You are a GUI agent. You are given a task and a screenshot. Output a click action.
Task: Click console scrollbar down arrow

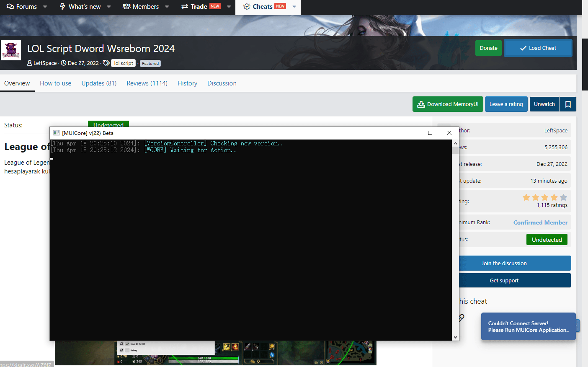[455, 337]
